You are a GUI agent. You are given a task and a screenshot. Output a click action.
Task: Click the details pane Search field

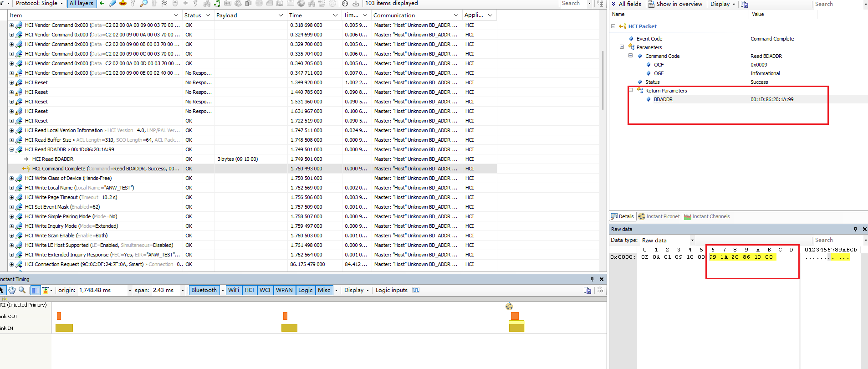click(x=838, y=4)
